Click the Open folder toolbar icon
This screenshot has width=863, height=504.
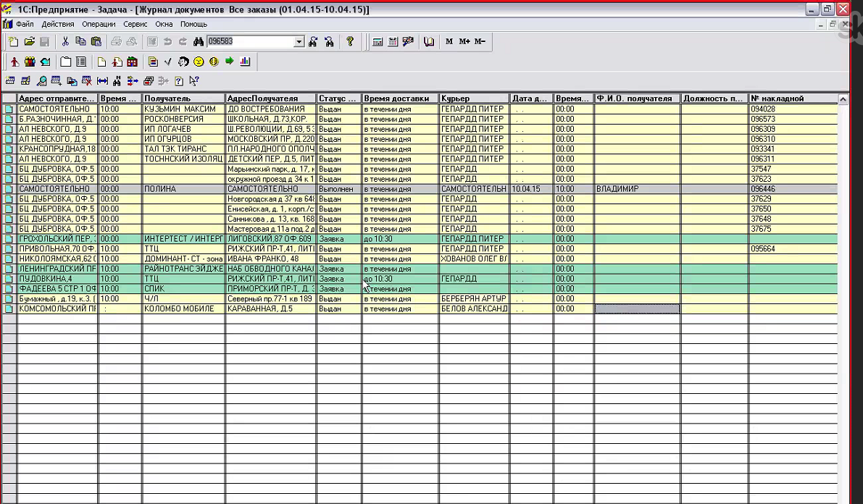30,42
